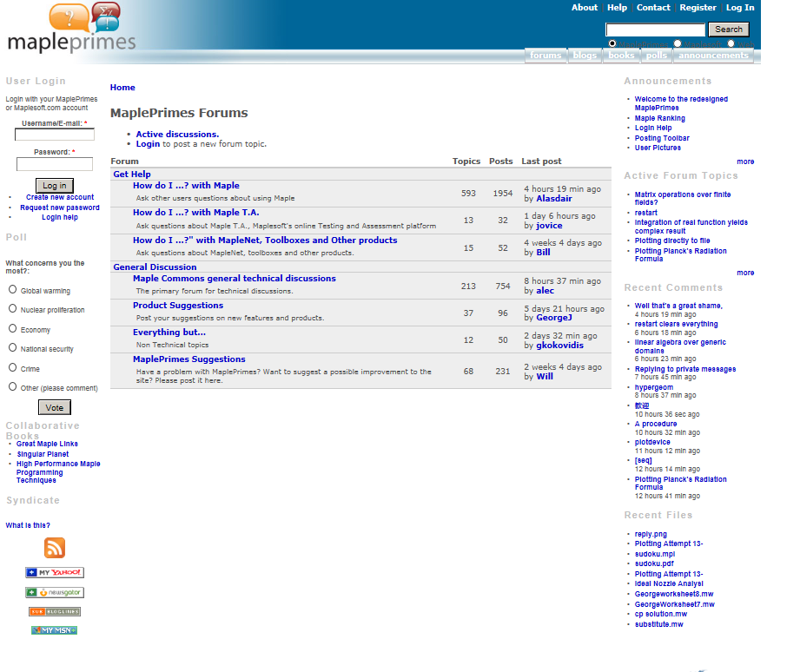800x672 pixels.
Task: Click the Log in button
Action: 55,186
